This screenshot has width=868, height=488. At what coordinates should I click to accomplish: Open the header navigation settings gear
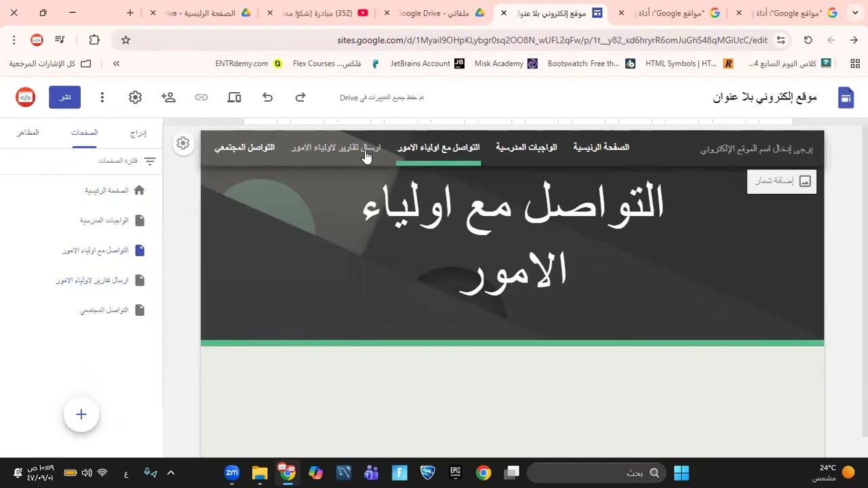click(182, 143)
